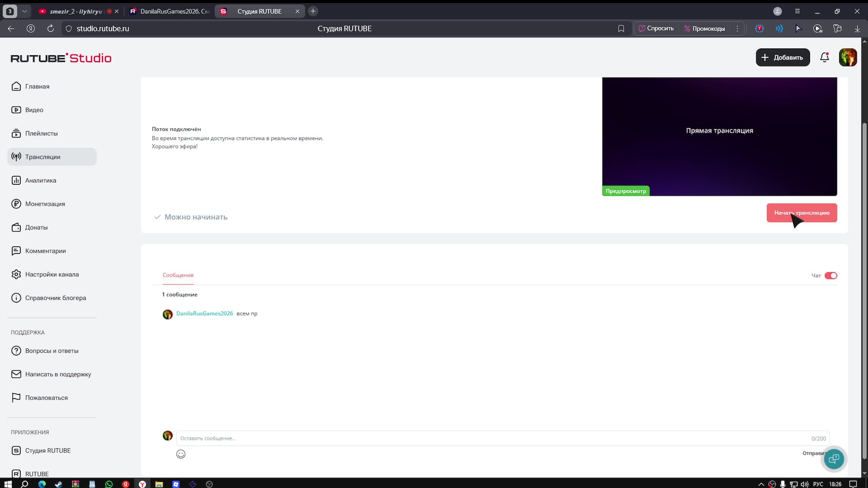Open Настройки канала gear item
The image size is (868, 488).
52,274
